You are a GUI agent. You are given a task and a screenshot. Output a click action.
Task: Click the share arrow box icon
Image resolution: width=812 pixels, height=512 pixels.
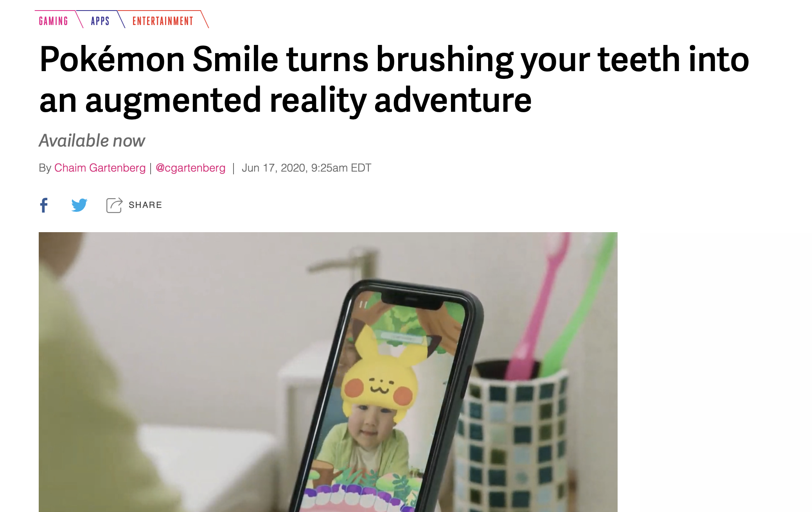point(114,205)
